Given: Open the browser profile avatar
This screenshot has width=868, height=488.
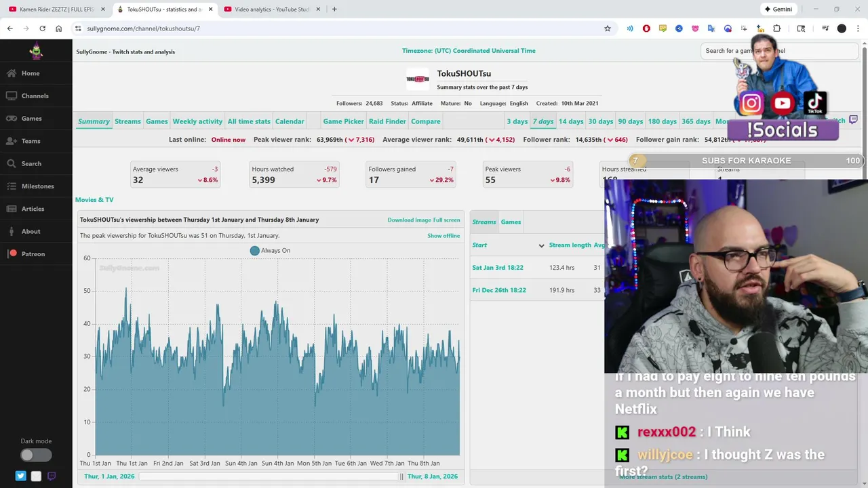Looking at the screenshot, I should click(842, 28).
